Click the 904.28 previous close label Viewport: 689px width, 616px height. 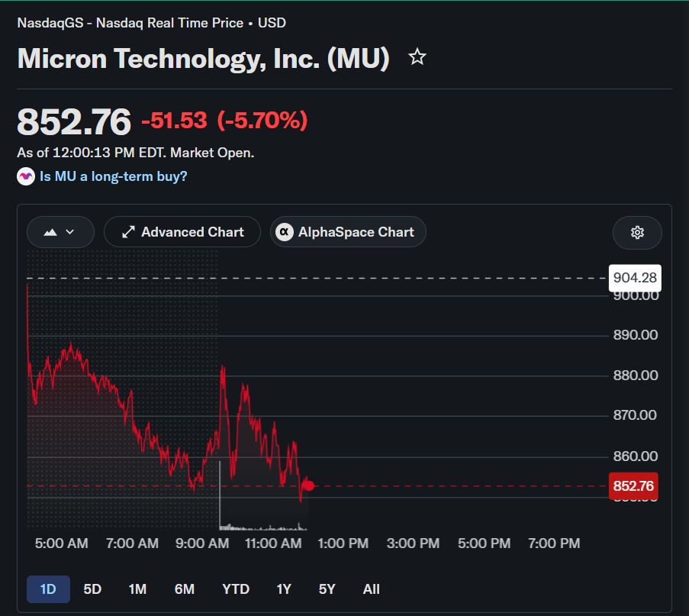635,278
